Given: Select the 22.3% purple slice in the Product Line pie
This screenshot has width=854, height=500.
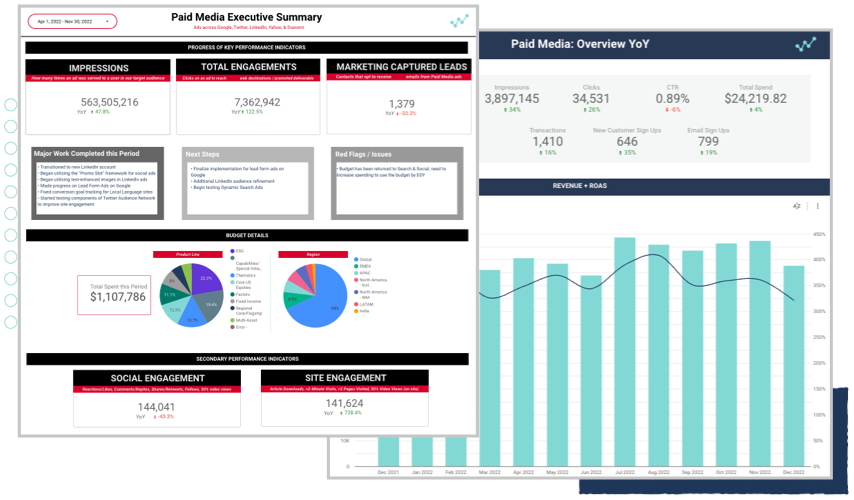Looking at the screenshot, I should point(204,279).
